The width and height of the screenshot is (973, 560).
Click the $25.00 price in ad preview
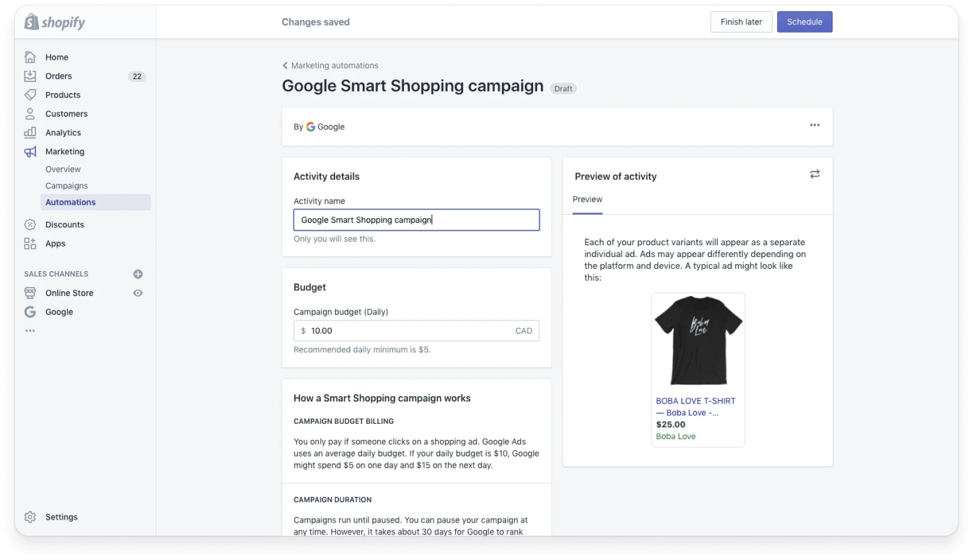tap(671, 425)
